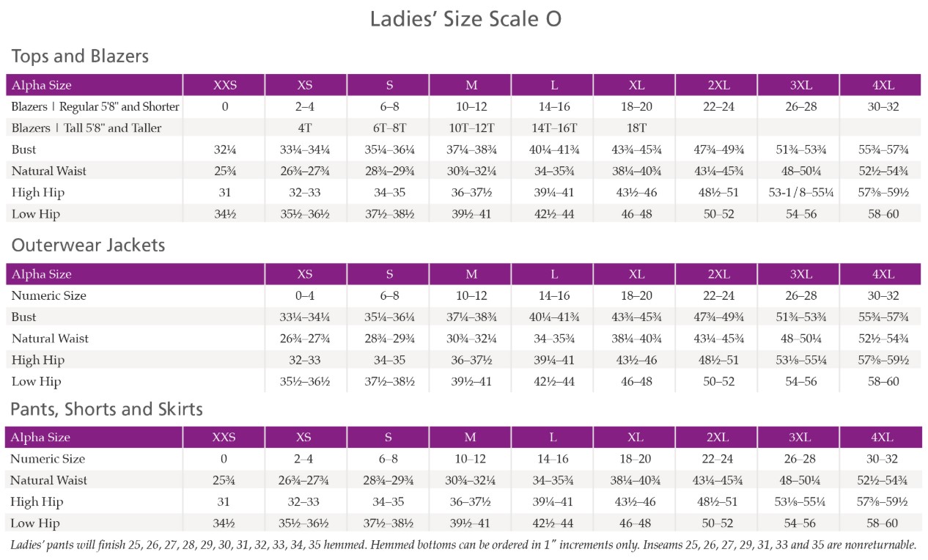Click Bust row label in Outerwear Jackets table
This screenshot has height=560, width=928.
click(24, 317)
